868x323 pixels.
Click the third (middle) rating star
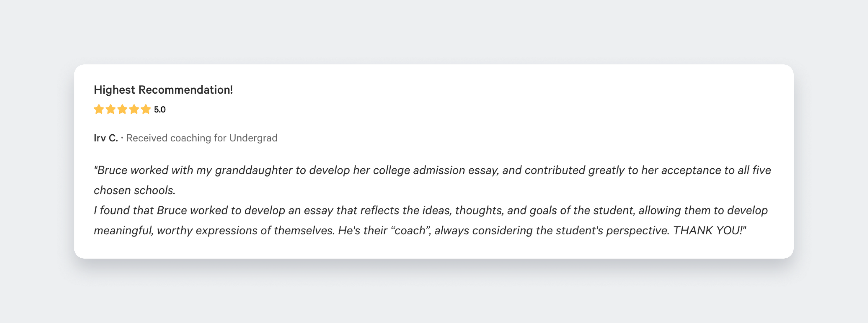[x=122, y=109]
